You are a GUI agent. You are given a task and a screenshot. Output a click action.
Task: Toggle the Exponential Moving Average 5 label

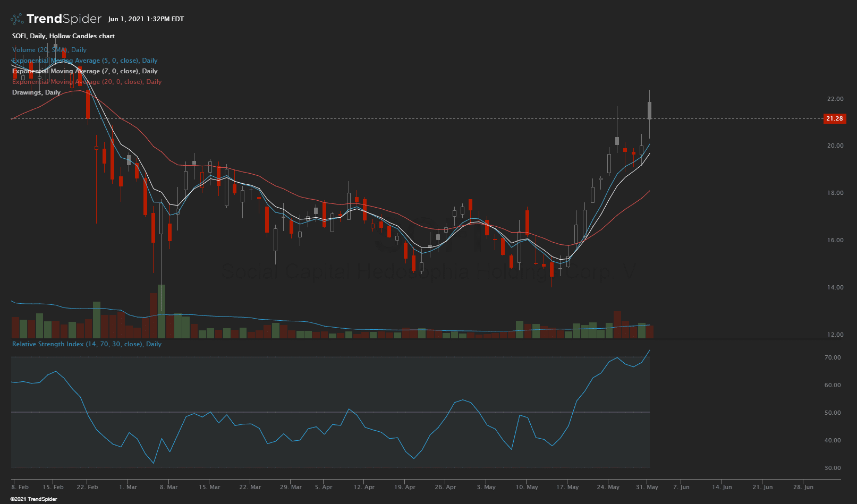[x=84, y=61]
